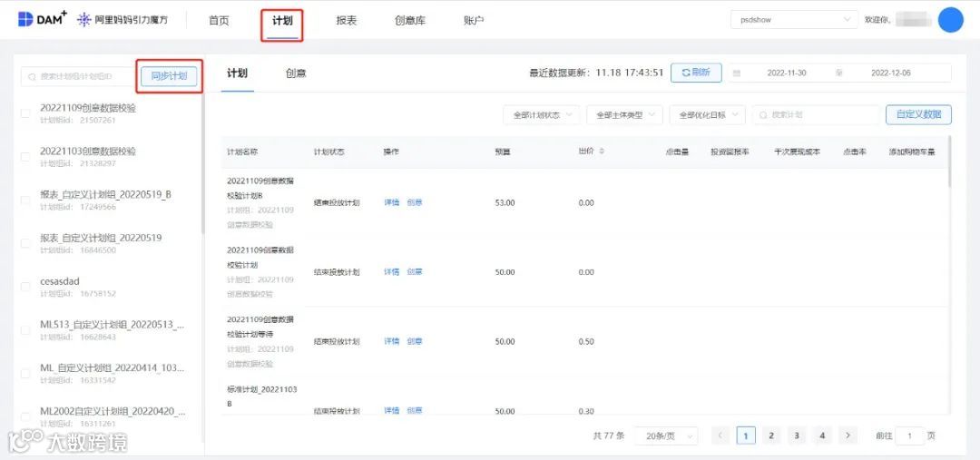Click the 点击量 column header

point(677,152)
